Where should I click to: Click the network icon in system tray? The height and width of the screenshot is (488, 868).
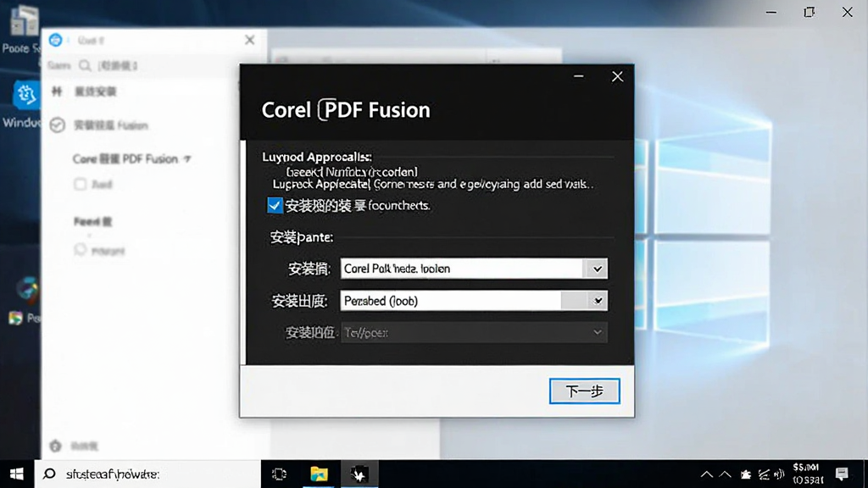pyautogui.click(x=764, y=474)
